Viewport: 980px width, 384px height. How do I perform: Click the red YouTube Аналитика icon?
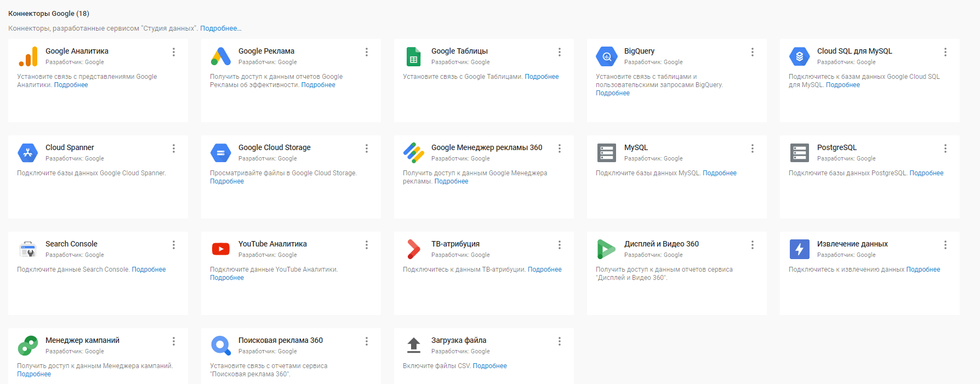click(221, 249)
